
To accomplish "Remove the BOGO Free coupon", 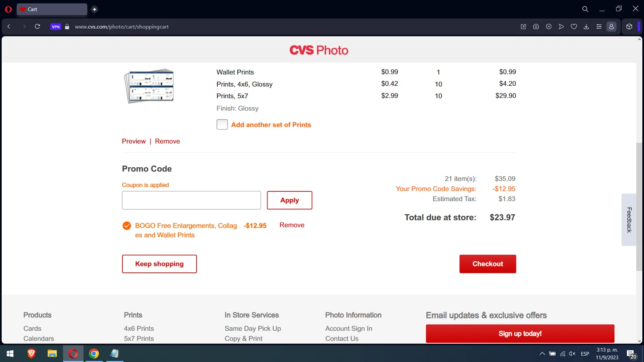I will 292,225.
